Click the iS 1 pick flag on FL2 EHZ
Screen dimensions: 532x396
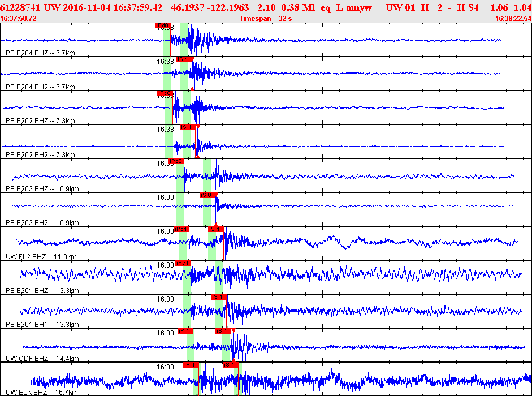pyautogui.click(x=216, y=229)
